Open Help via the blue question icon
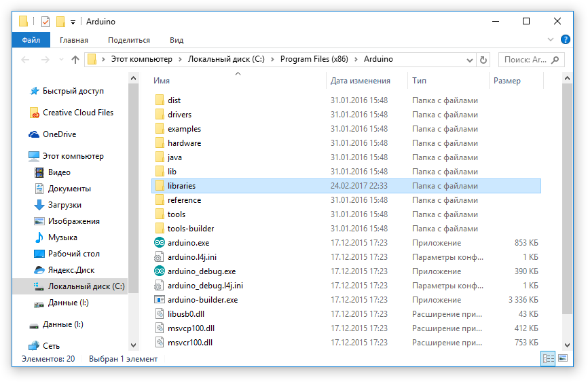This screenshot has width=588, height=382. (566, 39)
